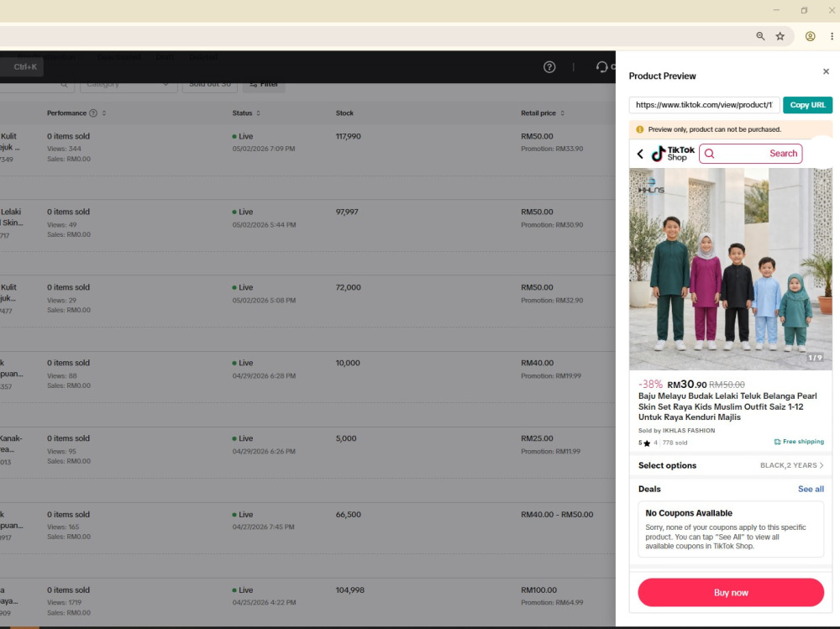Click price range RM40.00 - RM50.00
This screenshot has width=840, height=629.
click(557, 514)
